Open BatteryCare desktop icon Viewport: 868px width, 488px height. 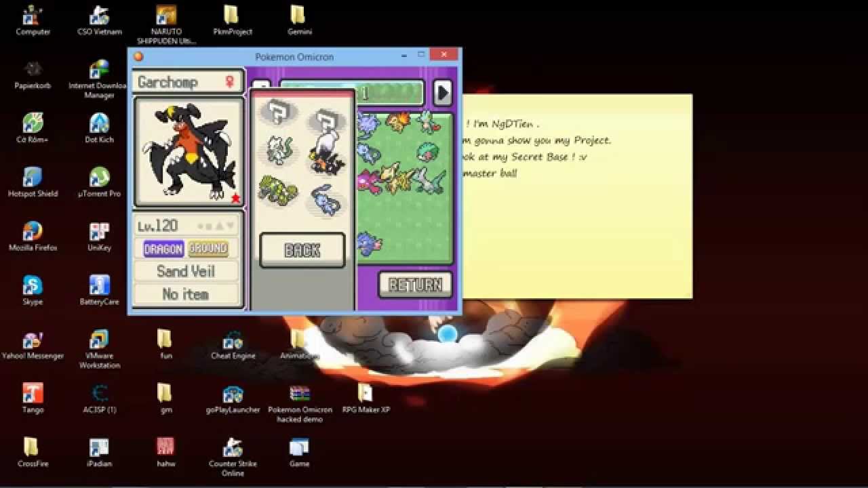click(99, 290)
